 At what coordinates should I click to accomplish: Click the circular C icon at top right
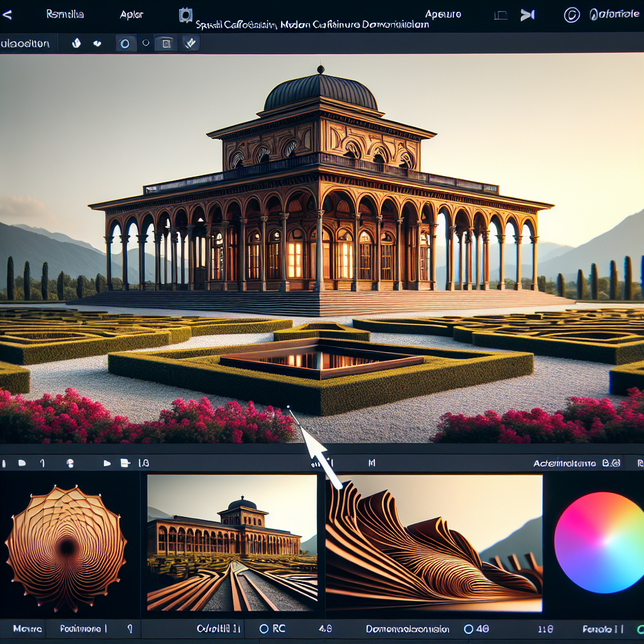572,15
